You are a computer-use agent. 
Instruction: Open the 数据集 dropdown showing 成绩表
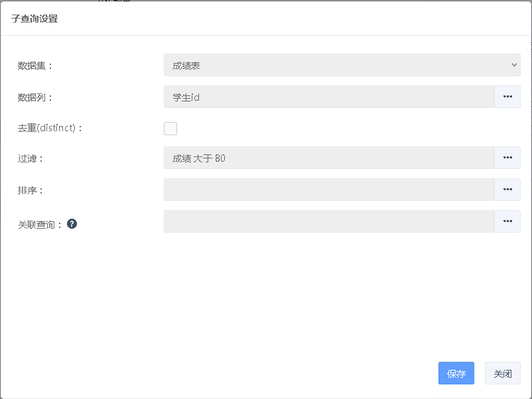[342, 65]
